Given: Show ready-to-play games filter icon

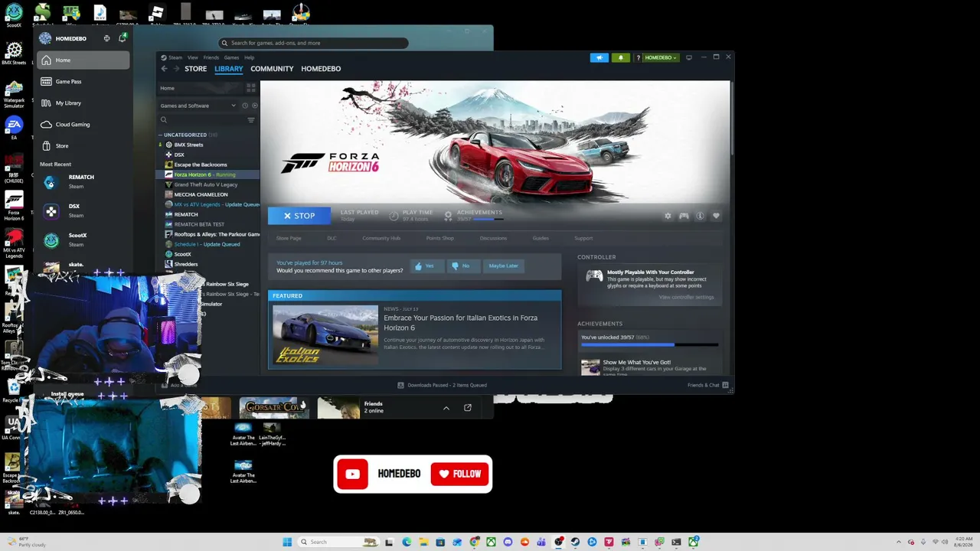Looking at the screenshot, I should 254,106.
